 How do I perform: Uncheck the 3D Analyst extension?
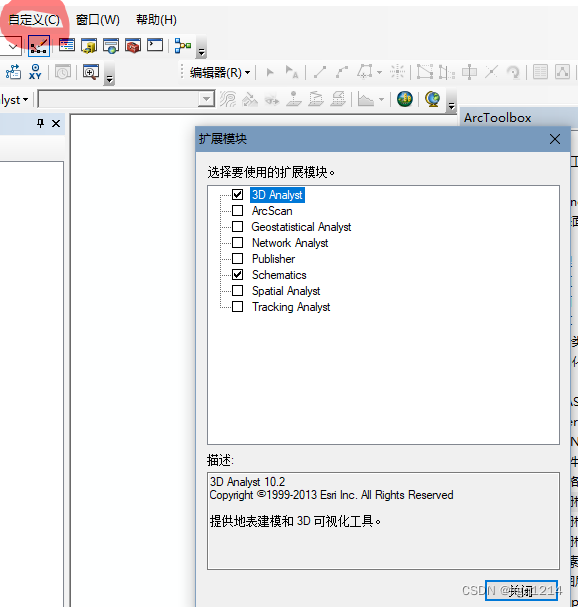[238, 194]
